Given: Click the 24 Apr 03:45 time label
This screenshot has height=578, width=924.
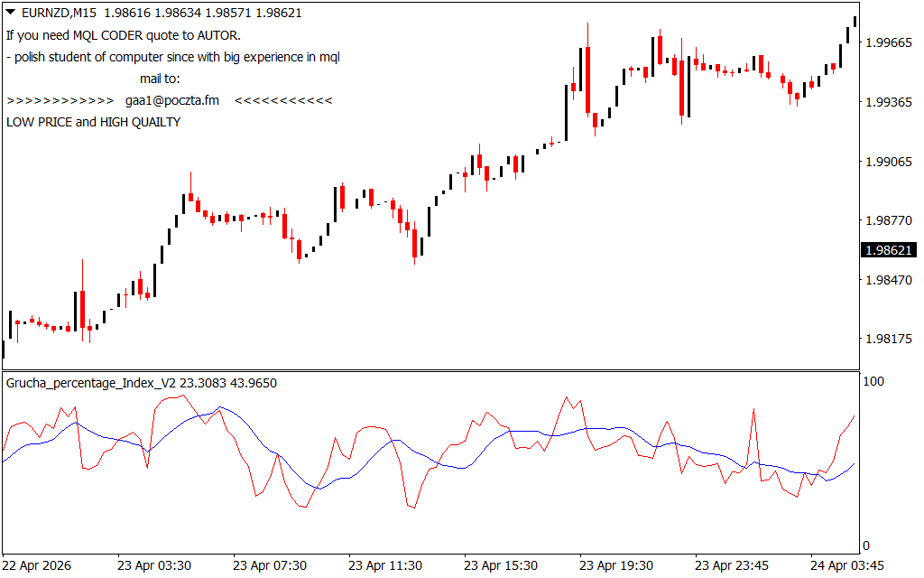Looking at the screenshot, I should [x=846, y=565].
